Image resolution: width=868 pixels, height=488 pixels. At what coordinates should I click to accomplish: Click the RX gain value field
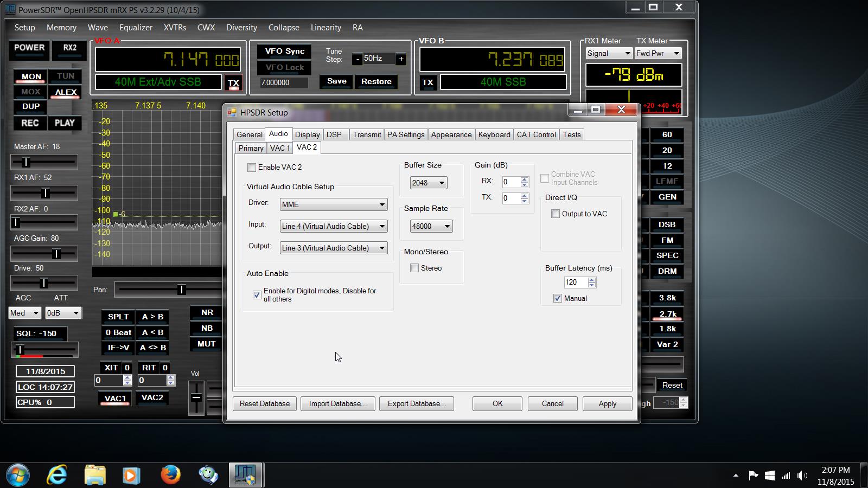(511, 182)
